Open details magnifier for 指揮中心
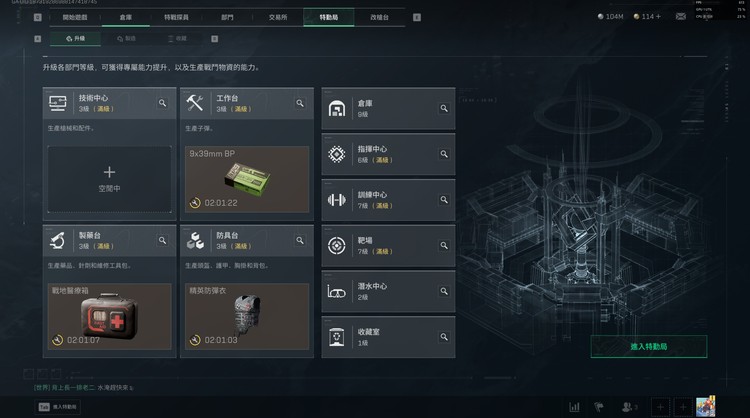The height and width of the screenshot is (418, 750). point(444,154)
